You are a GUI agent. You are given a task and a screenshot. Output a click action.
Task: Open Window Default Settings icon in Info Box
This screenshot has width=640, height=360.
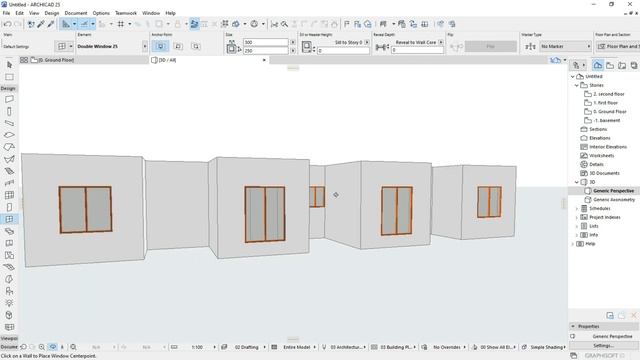(62, 46)
